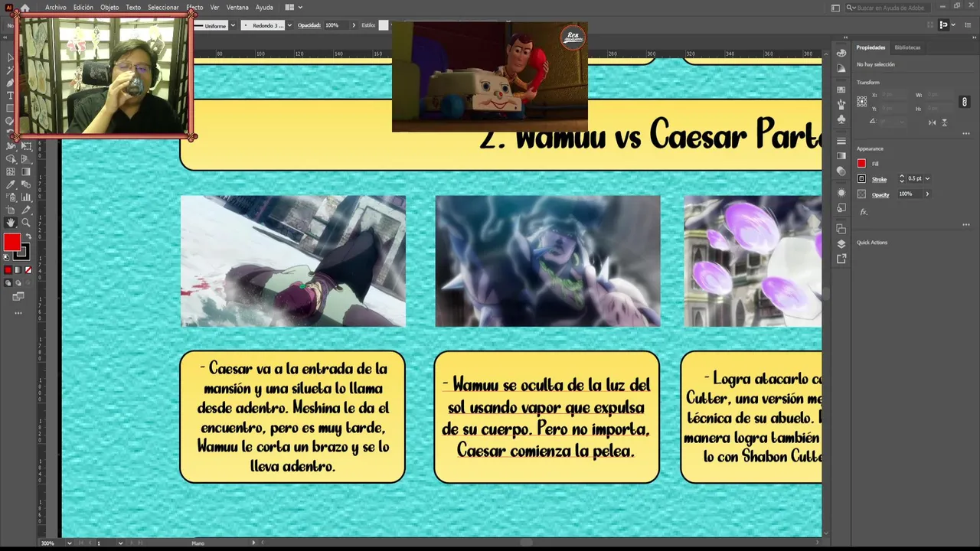
Task: Select the Gradient tool in the toolbar
Action: (25, 171)
